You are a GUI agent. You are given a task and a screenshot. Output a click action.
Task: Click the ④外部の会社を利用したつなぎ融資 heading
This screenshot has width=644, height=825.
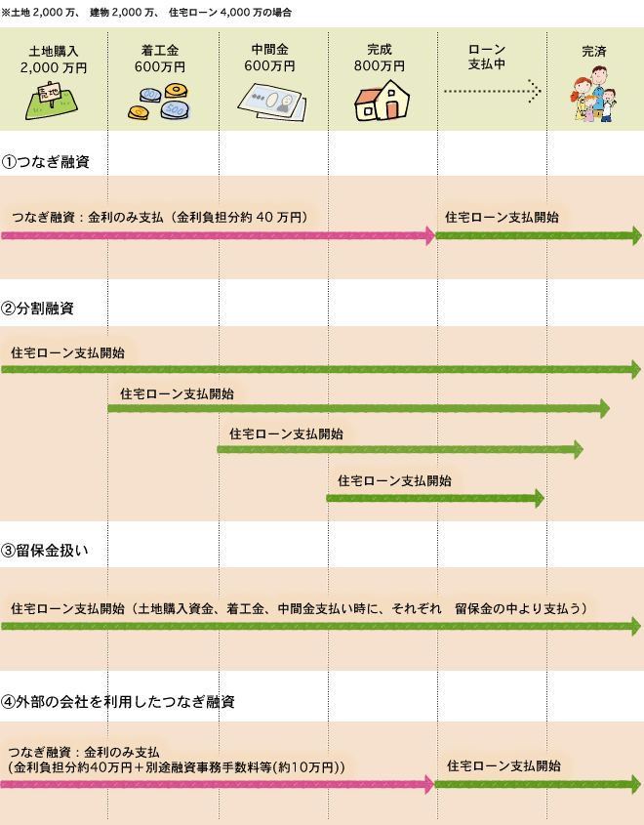[x=118, y=701]
